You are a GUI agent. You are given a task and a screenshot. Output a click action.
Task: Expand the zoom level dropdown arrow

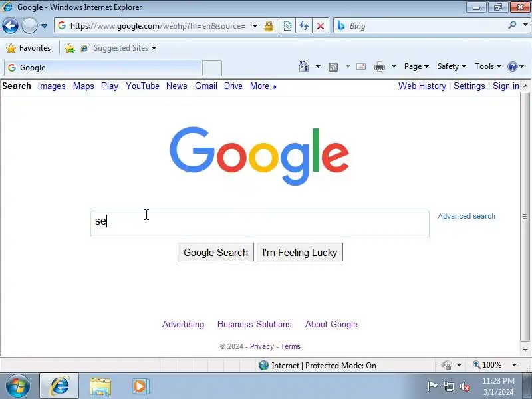[514, 365]
